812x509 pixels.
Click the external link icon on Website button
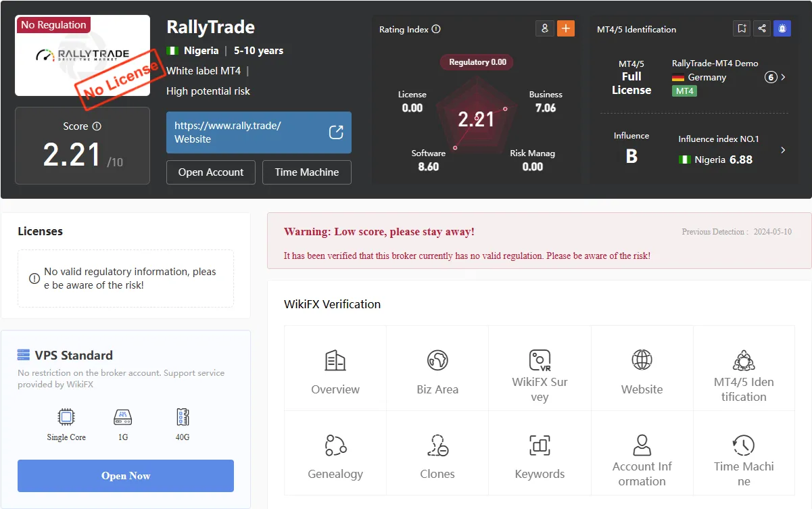point(336,132)
